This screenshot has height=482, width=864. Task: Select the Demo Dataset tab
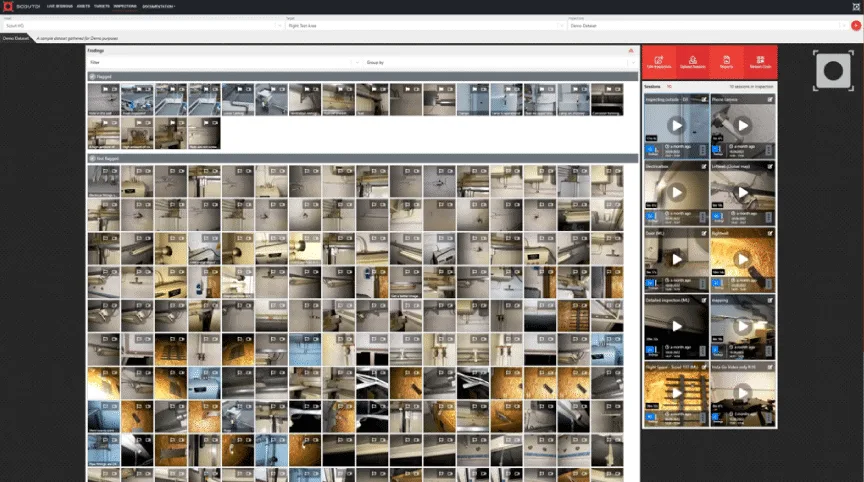15,39
